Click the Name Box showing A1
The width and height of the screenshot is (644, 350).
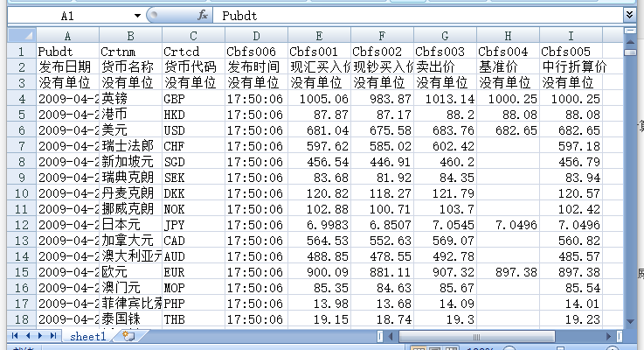70,16
